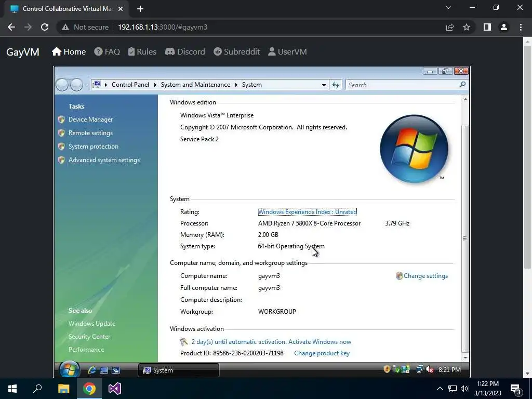Click shield icon next to Device Manager
The width and height of the screenshot is (532, 399).
tap(61, 119)
